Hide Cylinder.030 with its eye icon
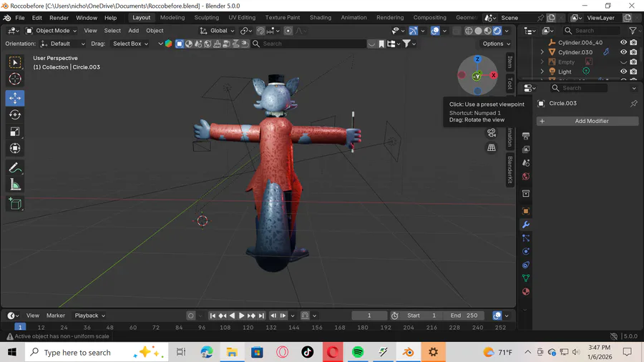 623,52
